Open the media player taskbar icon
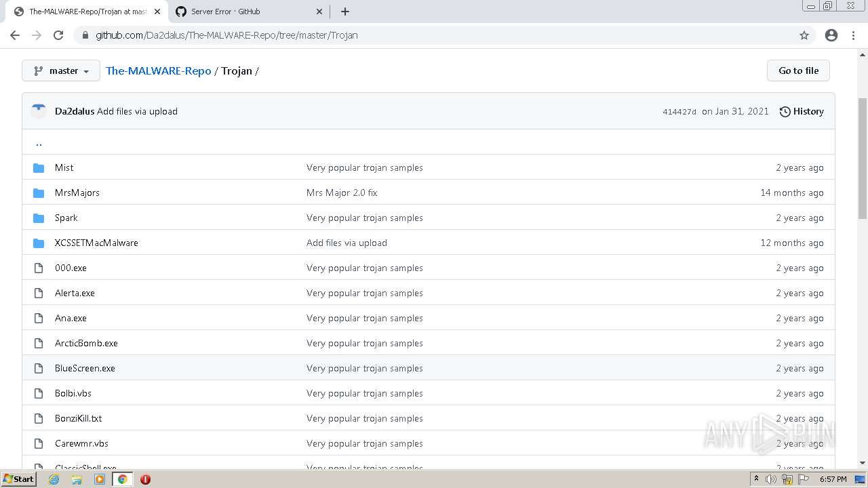The image size is (868, 488). coord(100,479)
